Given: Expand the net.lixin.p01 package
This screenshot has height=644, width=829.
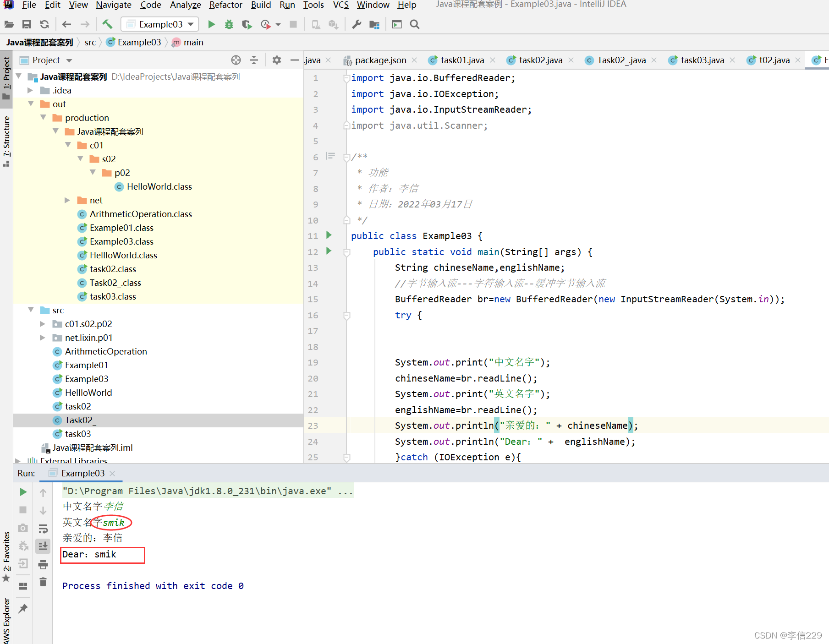Looking at the screenshot, I should tap(43, 338).
